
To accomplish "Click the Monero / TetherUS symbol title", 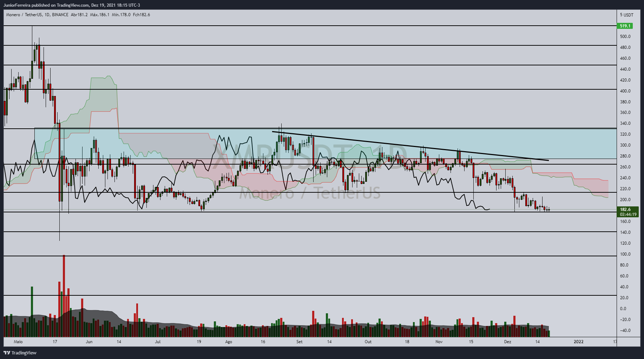I will point(24,15).
